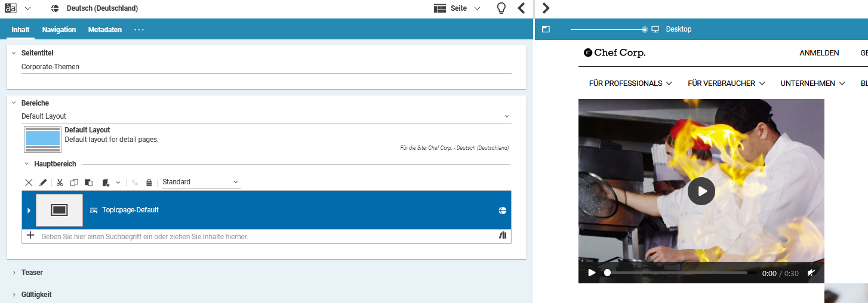
Task: Collapse the Hauptbereich section
Action: tap(26, 164)
